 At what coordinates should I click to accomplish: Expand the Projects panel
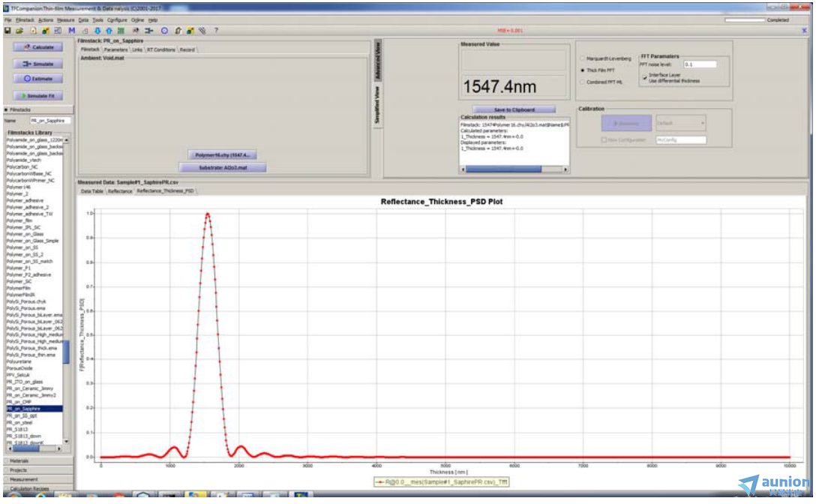(38, 470)
